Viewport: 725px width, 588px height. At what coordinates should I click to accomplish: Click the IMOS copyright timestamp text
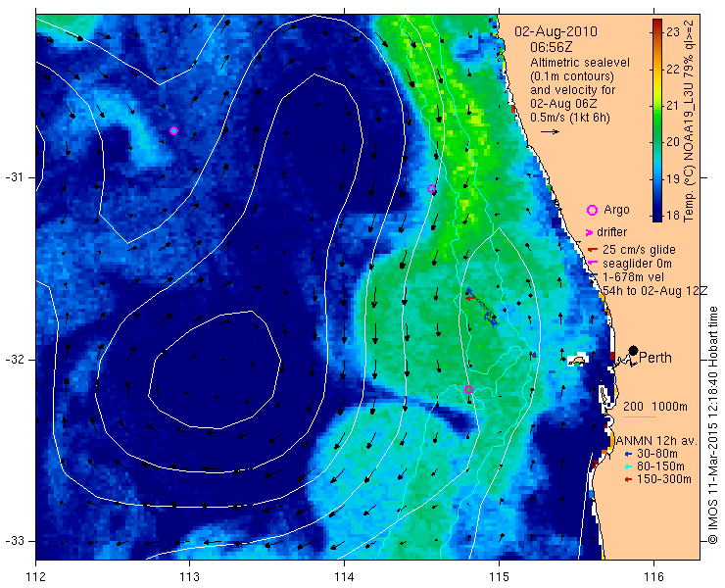coord(712,424)
